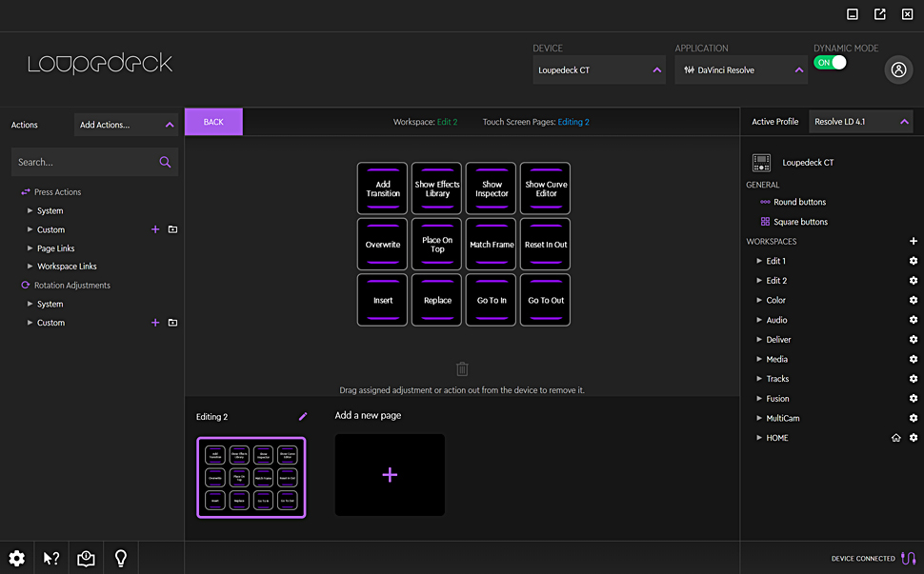Create folder in Rotation Adjustments Custom
Viewport: 924px width, 574px height.
point(172,323)
